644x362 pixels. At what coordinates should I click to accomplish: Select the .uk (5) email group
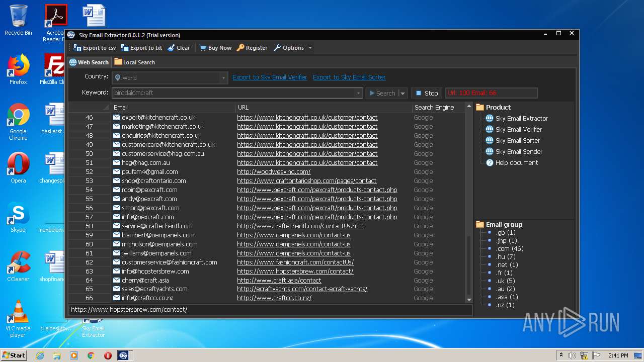(505, 281)
